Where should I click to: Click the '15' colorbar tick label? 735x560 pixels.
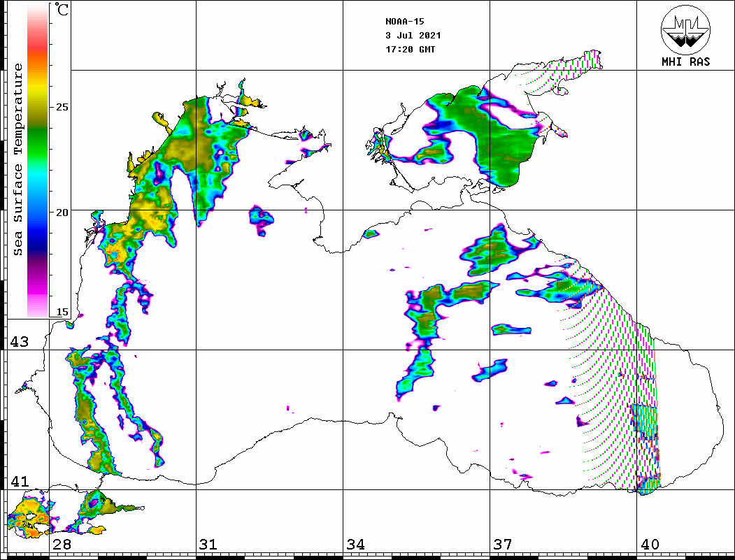pyautogui.click(x=62, y=312)
